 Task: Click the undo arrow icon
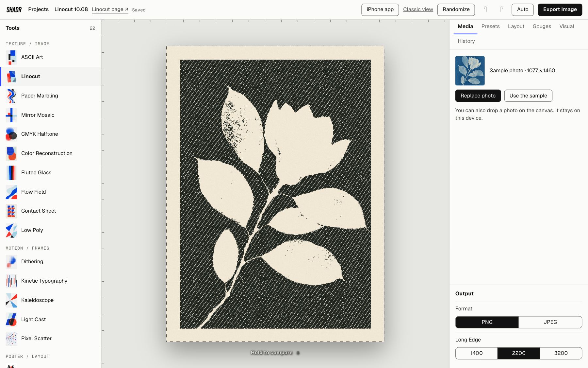485,9
